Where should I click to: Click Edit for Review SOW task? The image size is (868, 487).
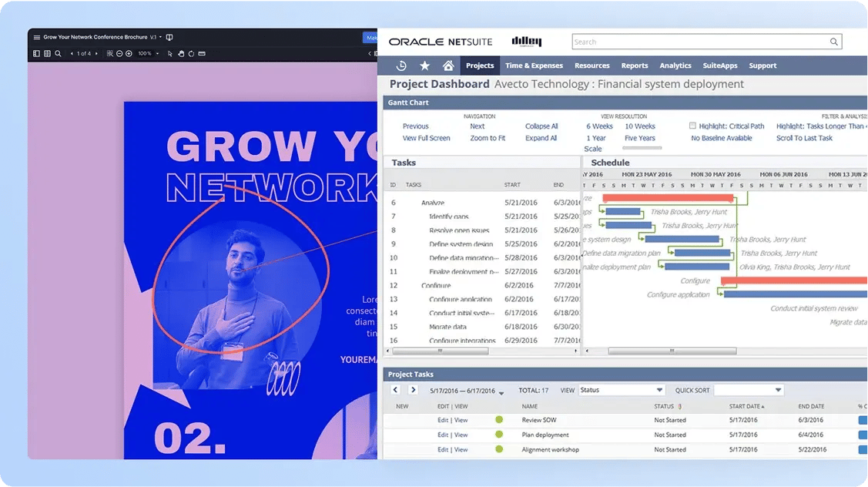(442, 420)
